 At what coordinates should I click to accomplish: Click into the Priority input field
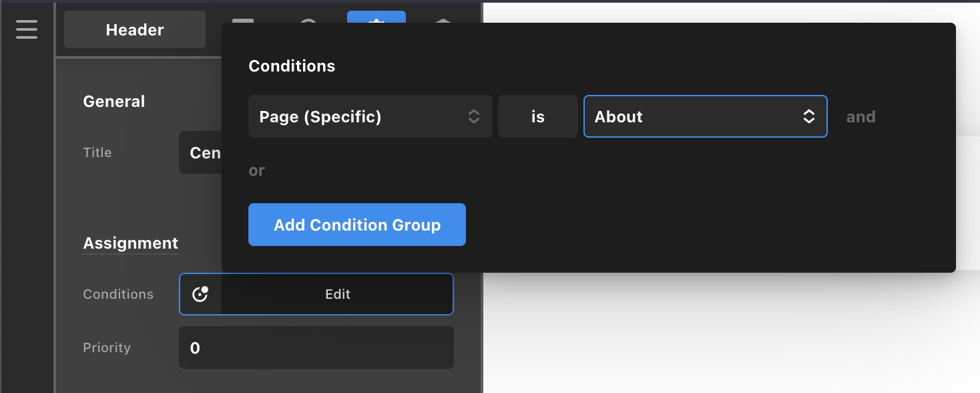[x=316, y=348]
